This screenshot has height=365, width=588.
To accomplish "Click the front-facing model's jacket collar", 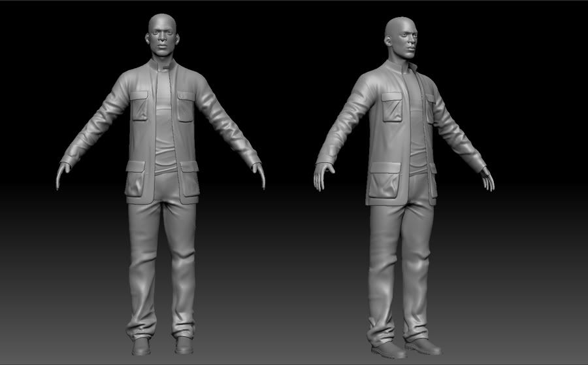I will pos(161,67).
